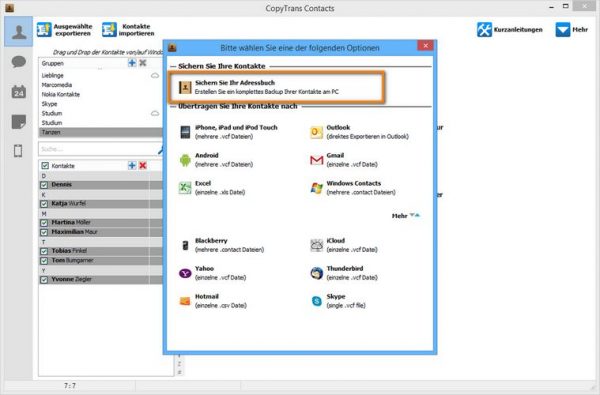Open the Mehr dropdown in the toolbar
This screenshot has height=395, width=600.
click(572, 29)
